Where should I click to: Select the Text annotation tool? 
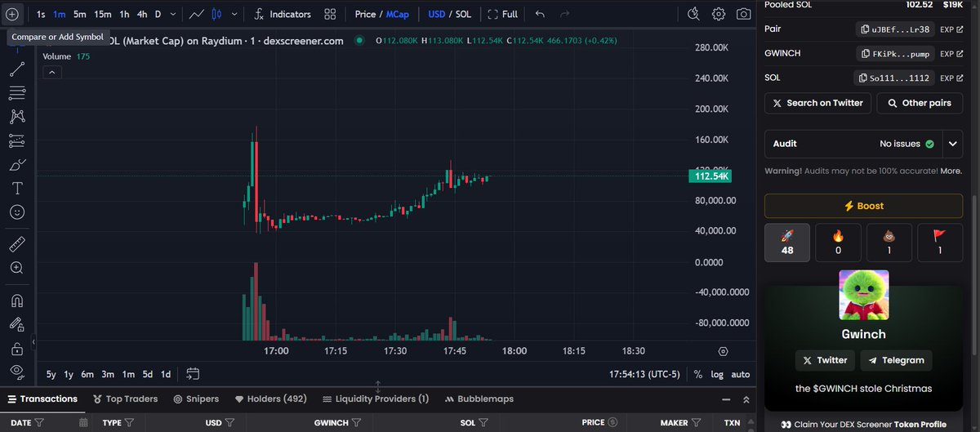point(16,188)
